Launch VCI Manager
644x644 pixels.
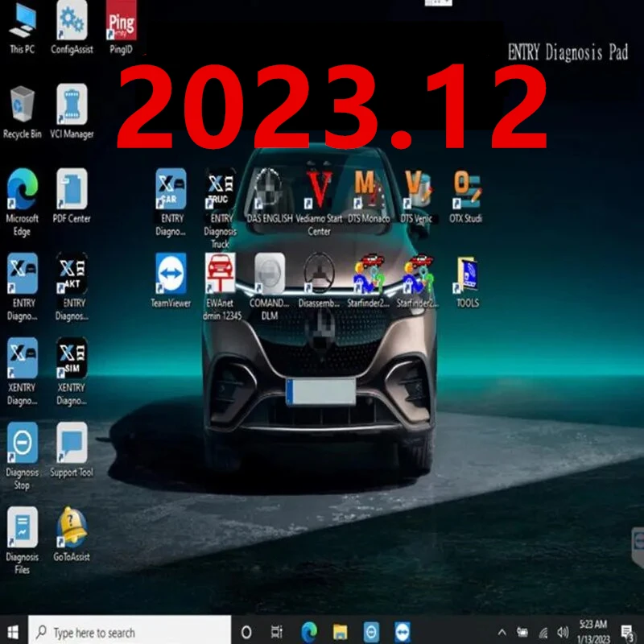[x=72, y=112]
